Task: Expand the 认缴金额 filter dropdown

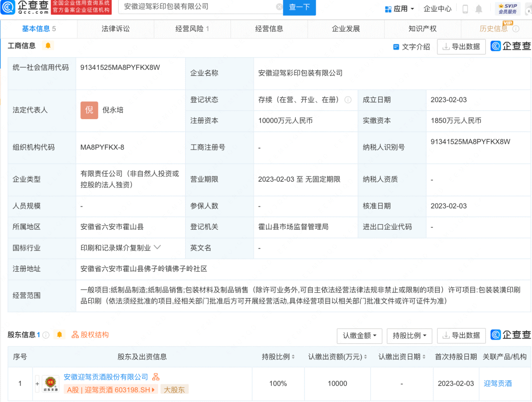Action: coord(360,336)
